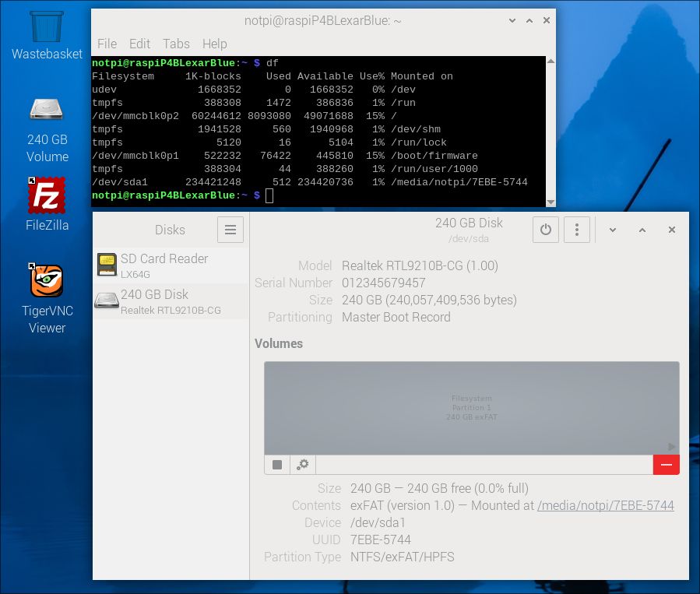The height and width of the screenshot is (594, 700).
Task: Click serial number 012345679457
Action: coord(384,283)
